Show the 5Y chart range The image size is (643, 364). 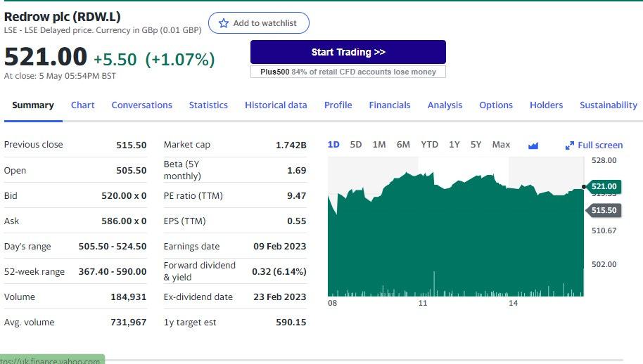476,145
